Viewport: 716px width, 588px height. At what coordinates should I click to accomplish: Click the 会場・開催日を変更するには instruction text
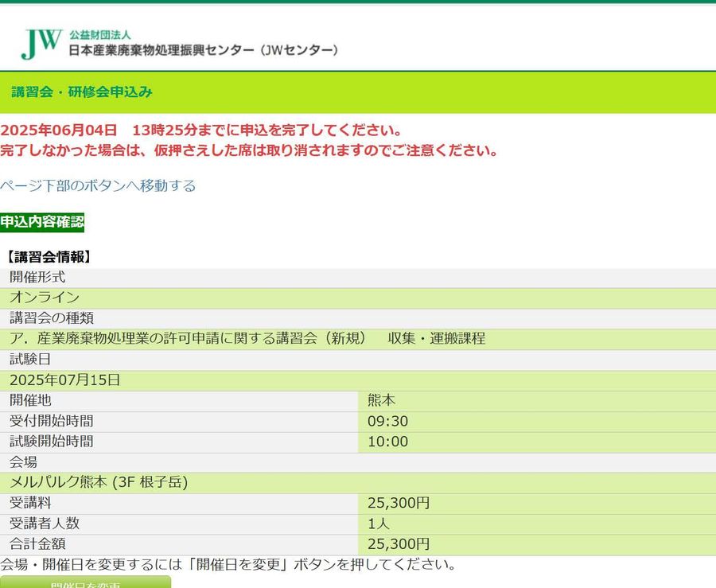[x=228, y=565]
